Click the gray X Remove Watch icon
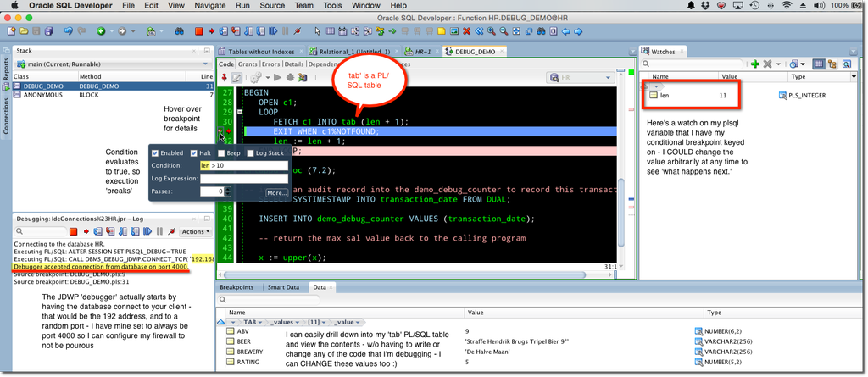Viewport: 868px width, 377px height. pos(768,64)
